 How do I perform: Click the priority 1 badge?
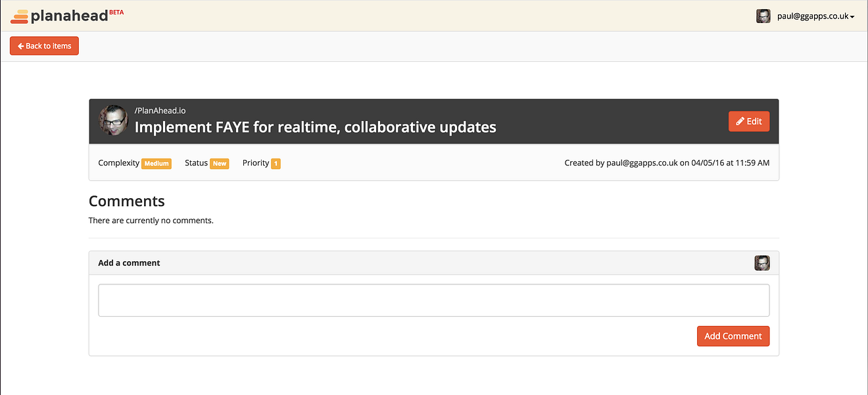click(276, 163)
